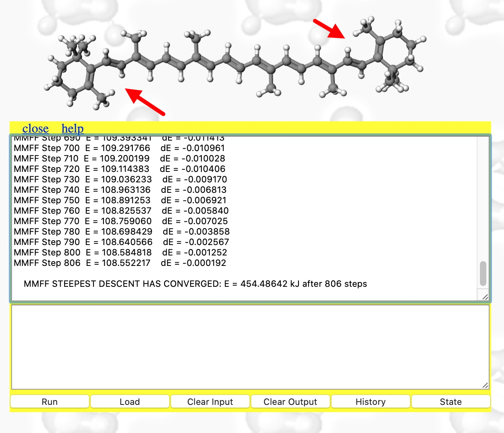The image size is (504, 433).
Task: Click the State button
Action: [451, 402]
